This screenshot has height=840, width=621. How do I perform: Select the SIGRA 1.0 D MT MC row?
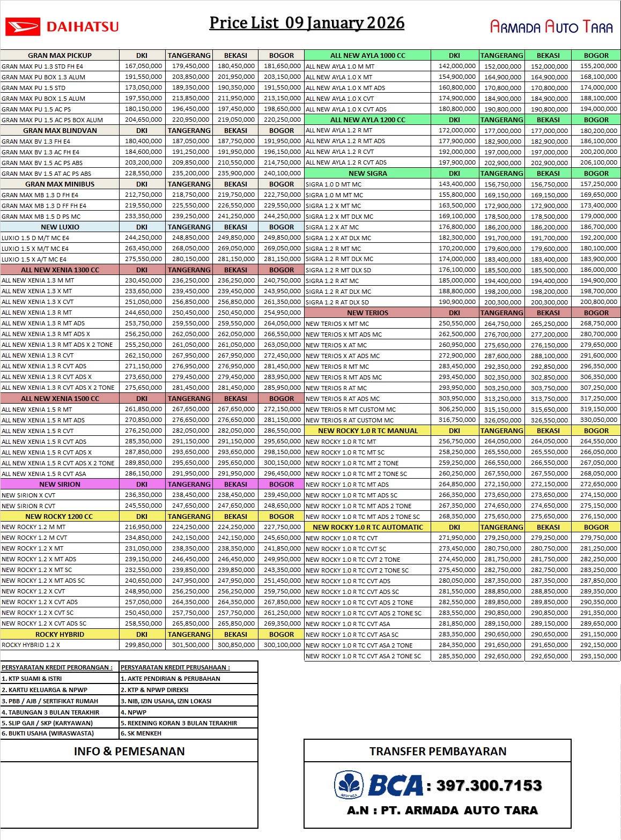(x=334, y=184)
